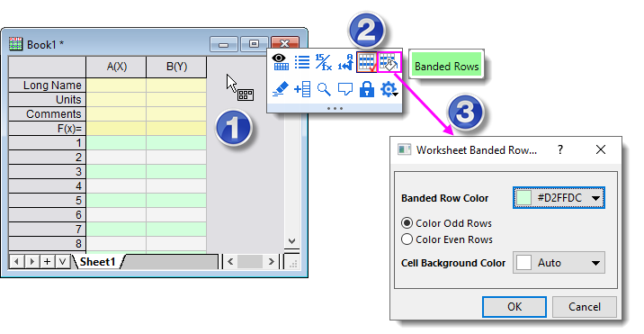Select row header 6
Screen dimensions: 644x334
48,214
